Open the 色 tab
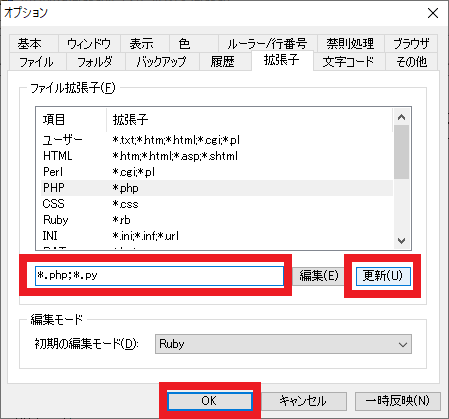This screenshot has width=449, height=419. [184, 43]
